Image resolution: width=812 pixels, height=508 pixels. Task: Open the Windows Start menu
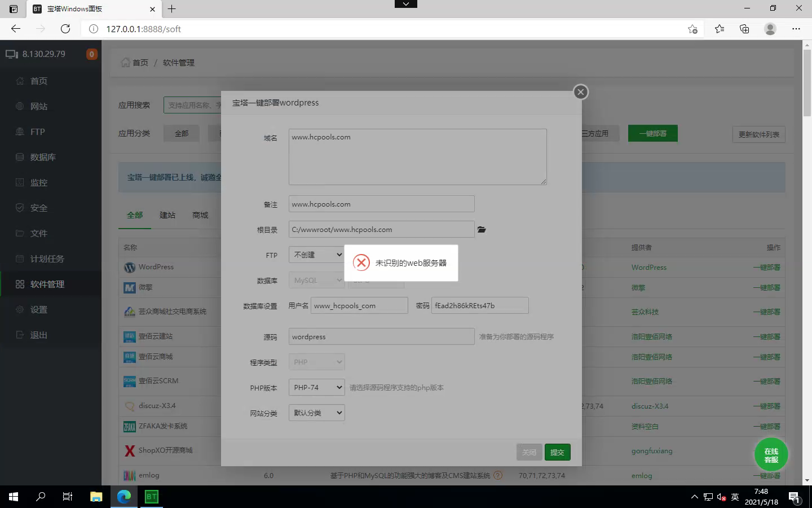pos(14,497)
